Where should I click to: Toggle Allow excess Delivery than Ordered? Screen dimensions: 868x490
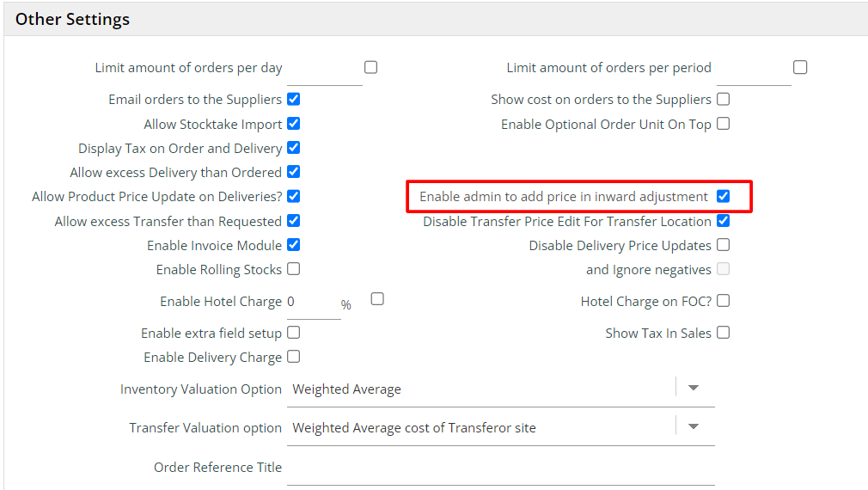294,172
